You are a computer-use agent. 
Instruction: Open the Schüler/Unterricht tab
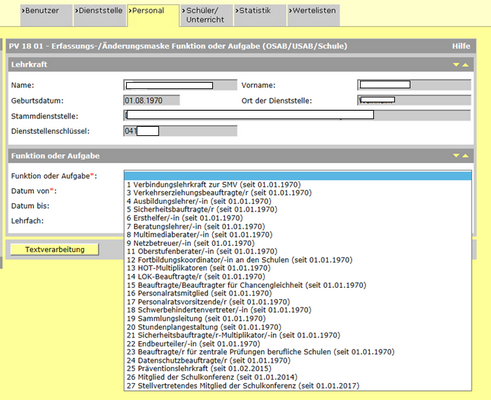click(207, 15)
